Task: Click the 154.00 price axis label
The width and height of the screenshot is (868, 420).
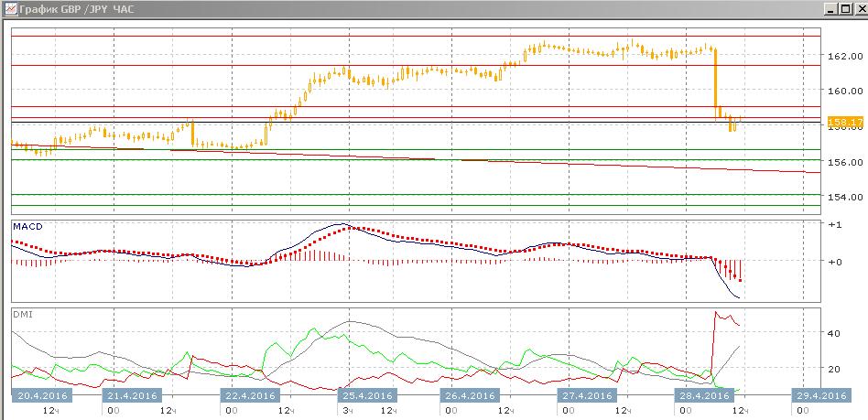Action: (847, 197)
